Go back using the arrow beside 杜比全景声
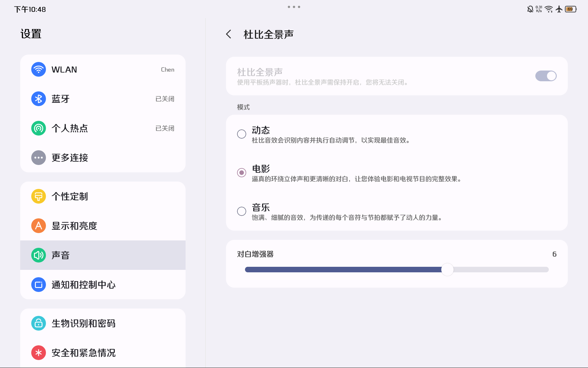 (x=228, y=34)
